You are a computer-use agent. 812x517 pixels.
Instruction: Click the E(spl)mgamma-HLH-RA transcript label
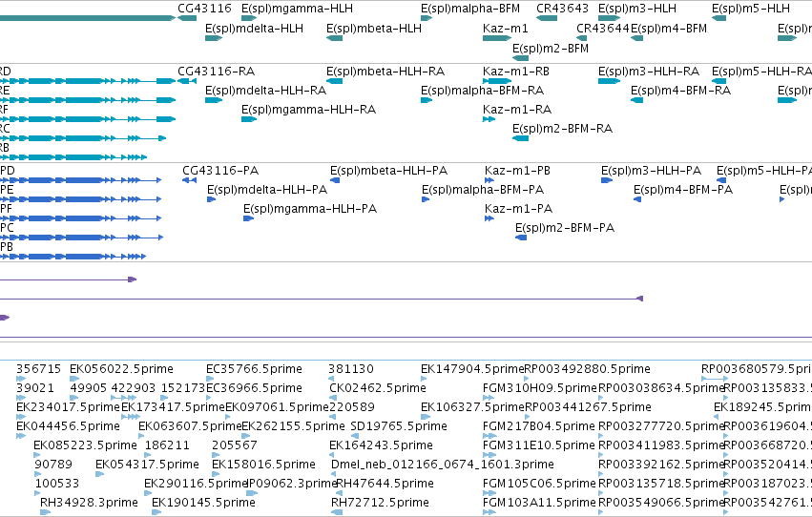308,110
